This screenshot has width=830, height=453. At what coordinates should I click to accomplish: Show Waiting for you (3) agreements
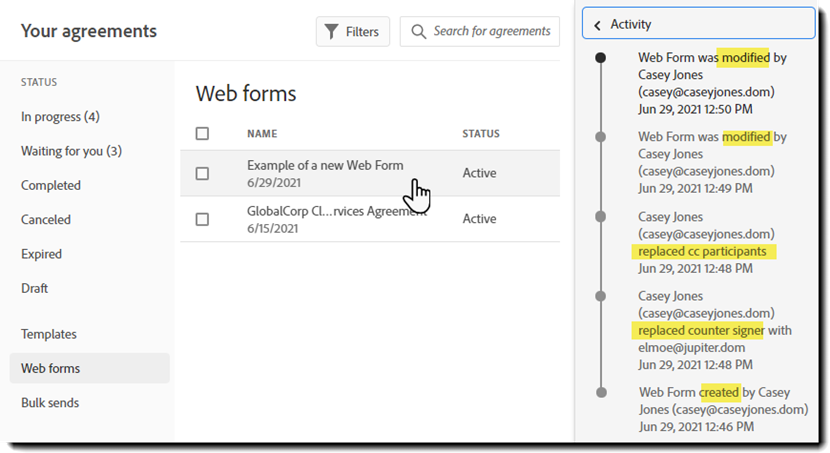(x=71, y=151)
